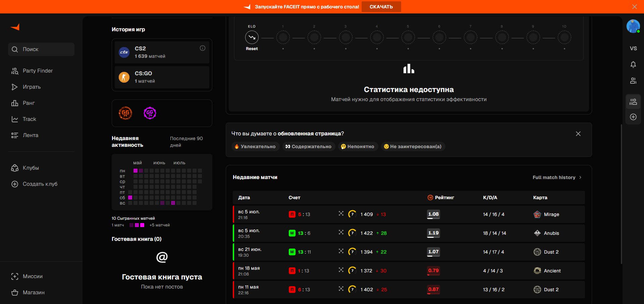644x304 pixels.
Task: Click the Ancient map icon
Action: coord(537,271)
